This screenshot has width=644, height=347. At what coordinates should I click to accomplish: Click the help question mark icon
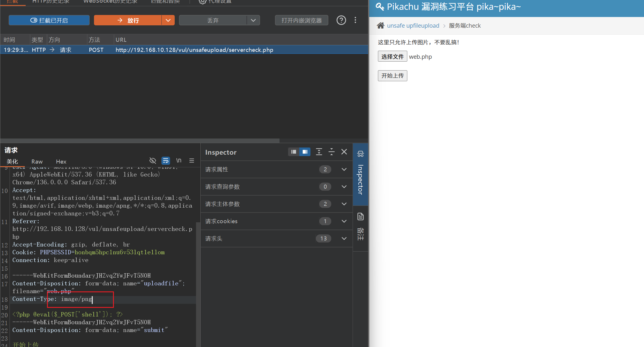(341, 20)
